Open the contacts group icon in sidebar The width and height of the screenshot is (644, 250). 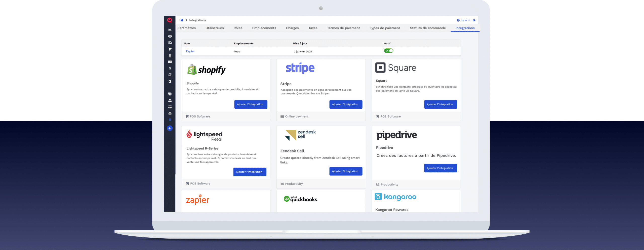point(170,36)
